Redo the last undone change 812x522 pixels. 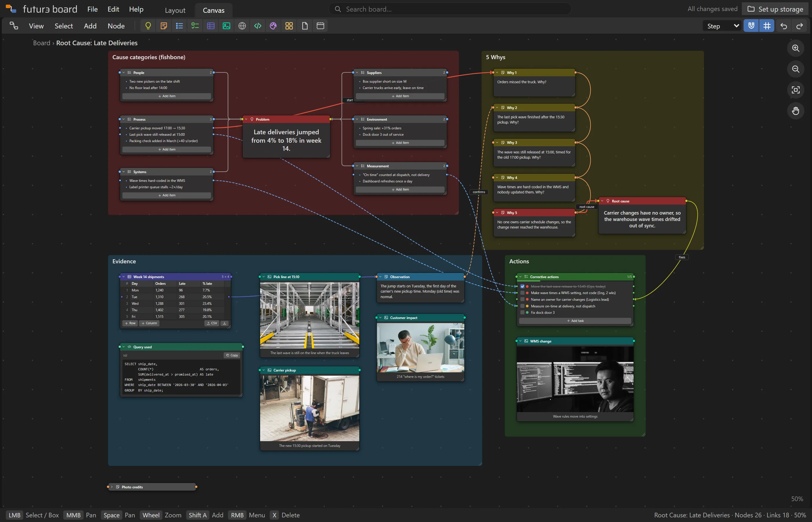pos(800,26)
